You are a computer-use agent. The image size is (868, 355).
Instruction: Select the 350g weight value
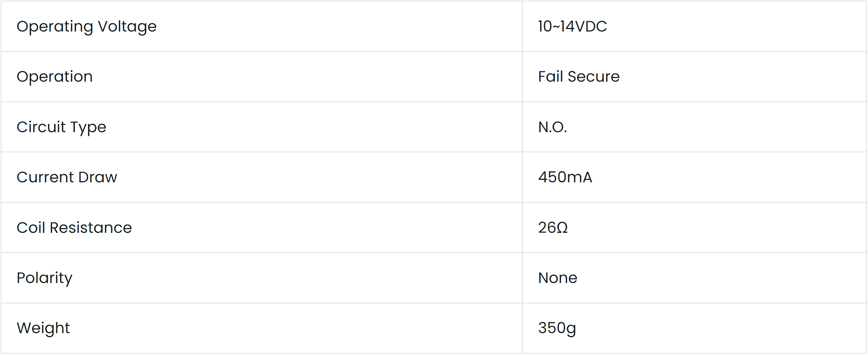557,328
